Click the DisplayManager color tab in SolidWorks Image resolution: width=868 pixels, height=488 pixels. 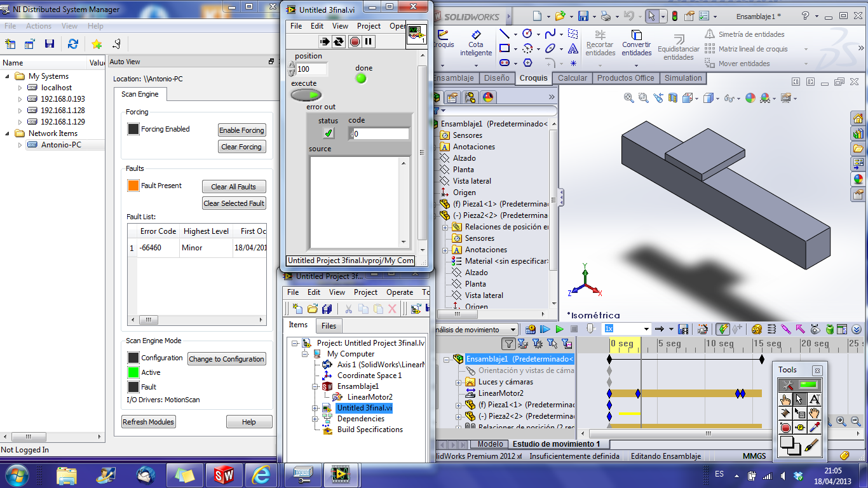point(488,97)
